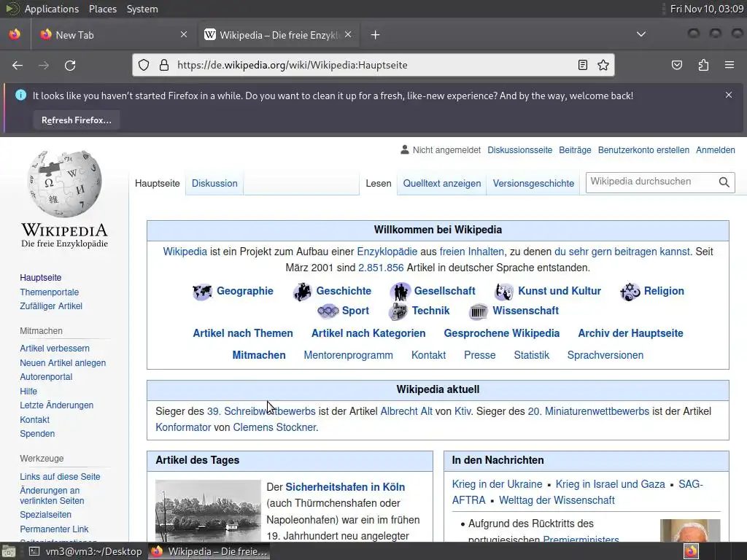Image resolution: width=747 pixels, height=560 pixels.
Task: Click the Krieg in der Ukraine link
Action: click(x=497, y=484)
